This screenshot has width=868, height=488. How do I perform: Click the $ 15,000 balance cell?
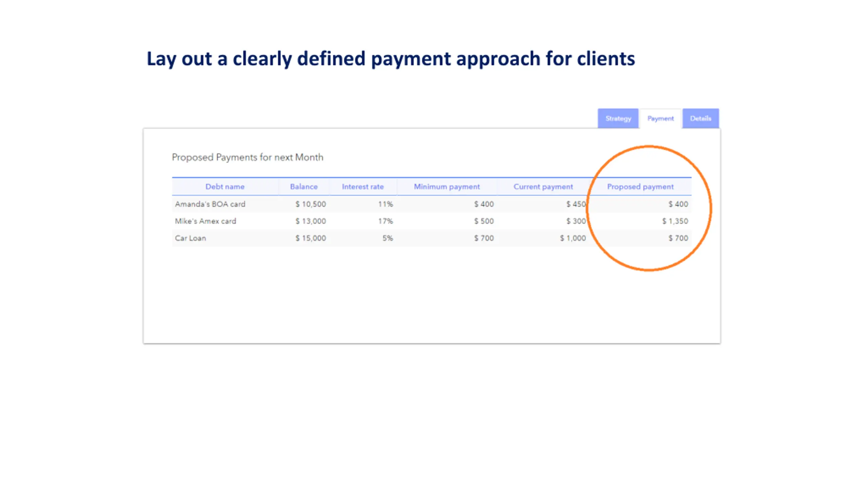pyautogui.click(x=310, y=238)
